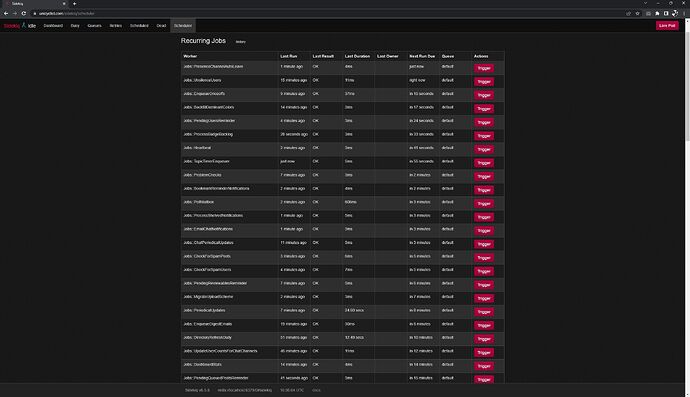Image resolution: width=690 pixels, height=397 pixels.
Task: Open the Chrome three-dot menu
Action: coord(685,14)
